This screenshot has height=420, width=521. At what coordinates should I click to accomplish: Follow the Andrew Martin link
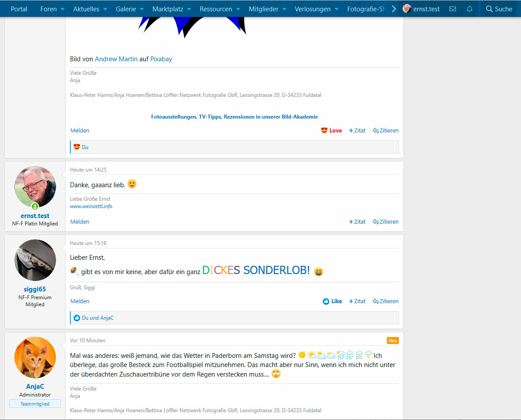pos(116,59)
